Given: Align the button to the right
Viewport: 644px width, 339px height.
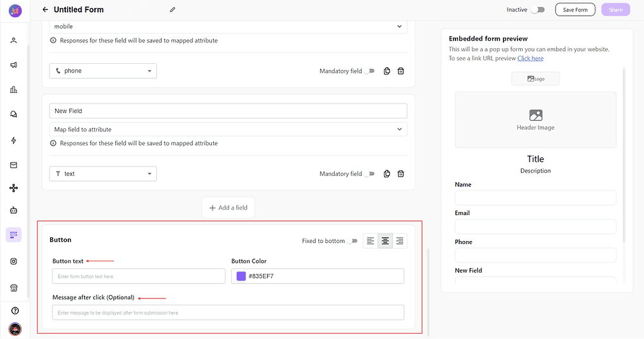Looking at the screenshot, I should [x=400, y=241].
